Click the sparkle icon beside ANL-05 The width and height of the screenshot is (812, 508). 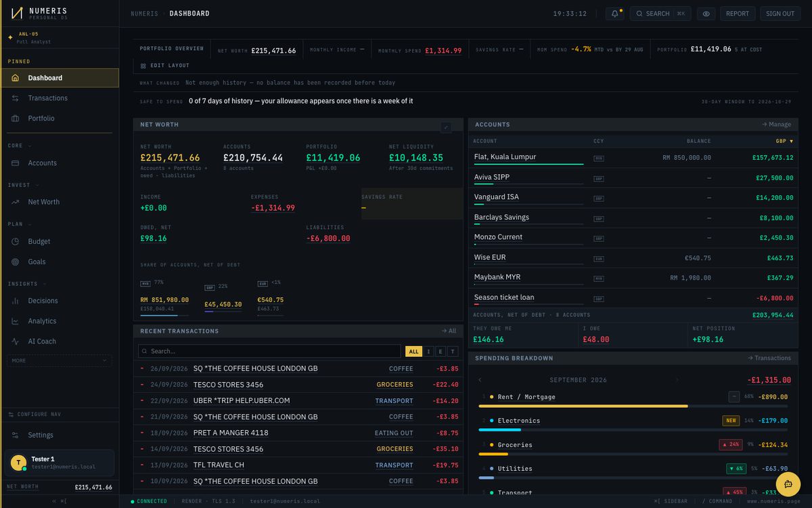[x=10, y=37]
